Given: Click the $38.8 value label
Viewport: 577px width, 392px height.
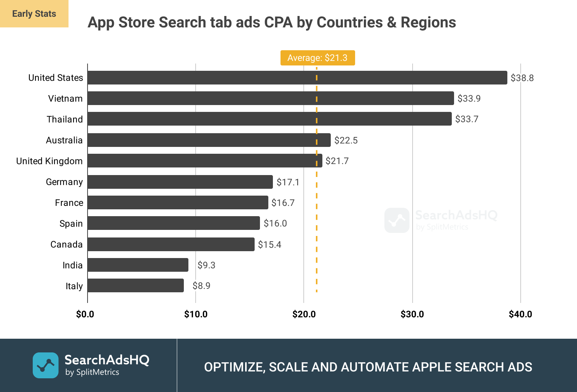Looking at the screenshot, I should click(522, 78).
